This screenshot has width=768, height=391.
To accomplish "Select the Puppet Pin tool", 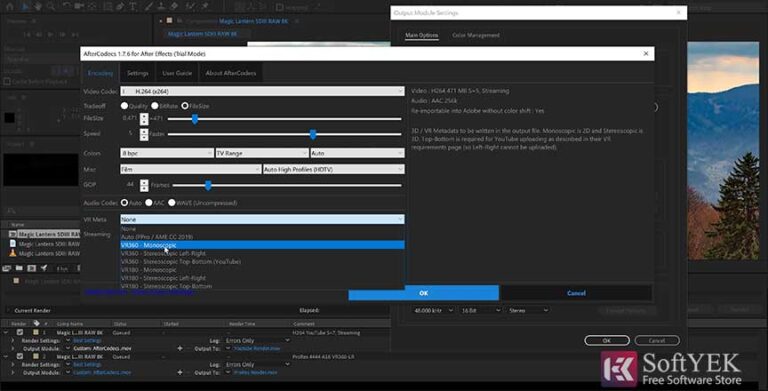I will coord(205,6).
